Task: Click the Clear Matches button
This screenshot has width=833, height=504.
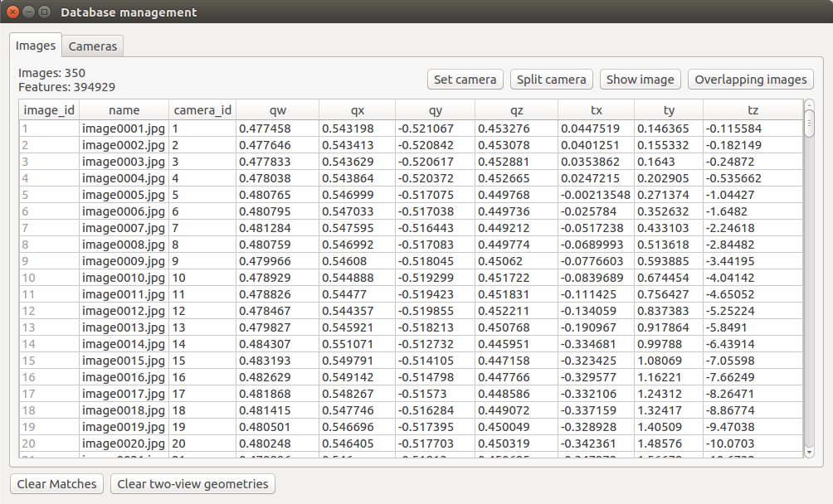Action: pos(57,484)
